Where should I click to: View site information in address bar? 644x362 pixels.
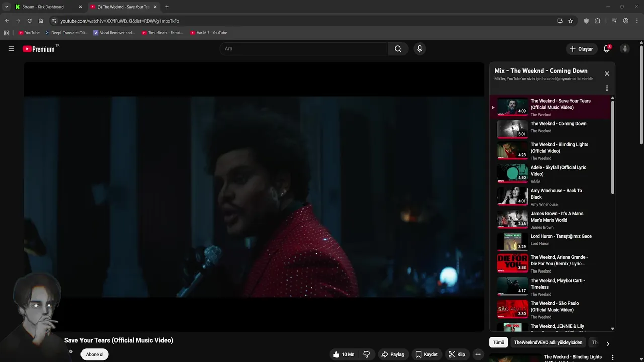54,21
